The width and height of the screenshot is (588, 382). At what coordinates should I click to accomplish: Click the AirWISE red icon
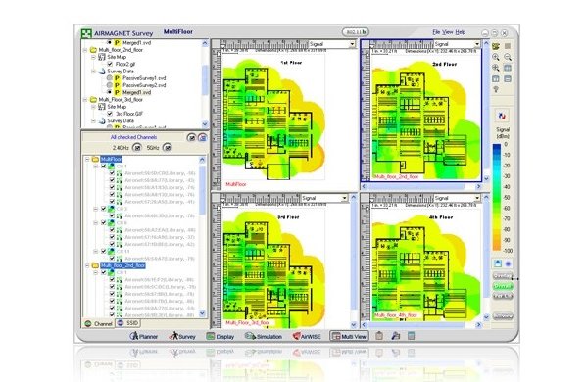297,336
